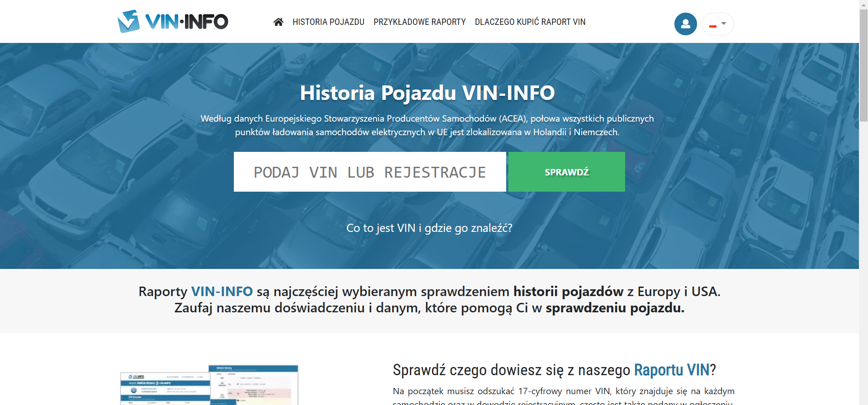Click the sample report preview thumbnail
The height and width of the screenshot is (405, 868).
coord(209,385)
